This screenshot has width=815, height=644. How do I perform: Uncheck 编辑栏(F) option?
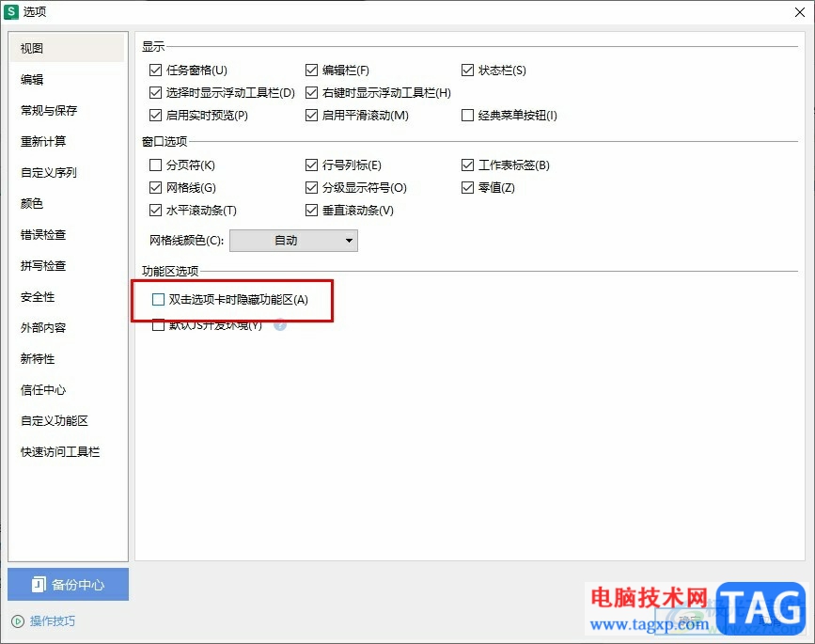pos(311,71)
